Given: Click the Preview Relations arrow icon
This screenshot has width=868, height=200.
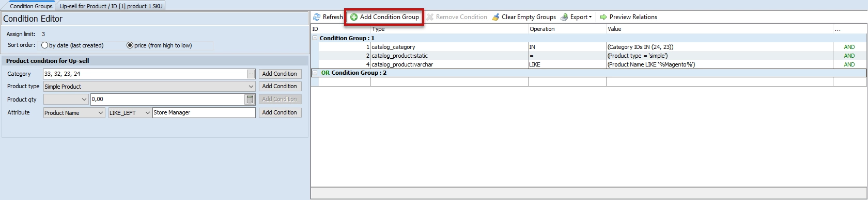Looking at the screenshot, I should point(603,17).
